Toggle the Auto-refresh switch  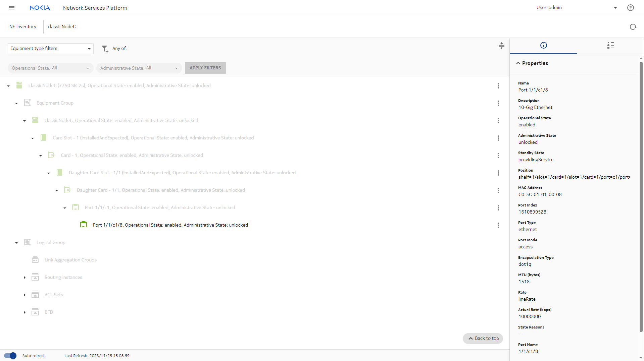click(x=10, y=356)
